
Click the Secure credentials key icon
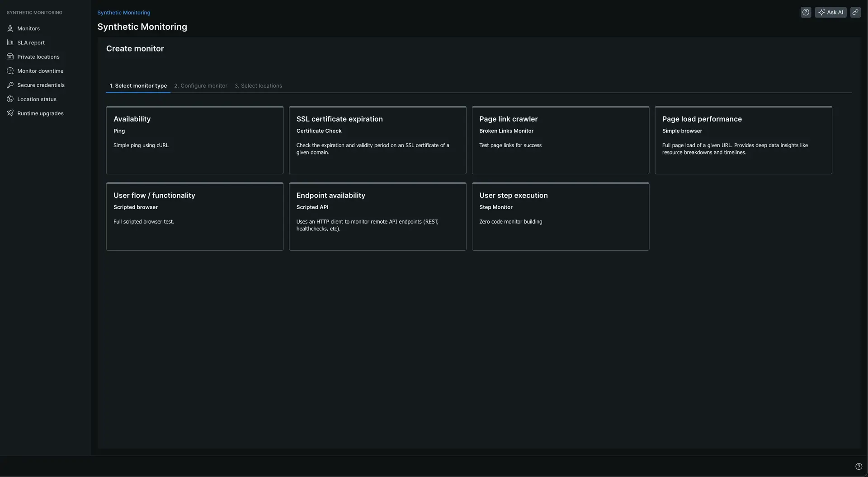coord(10,85)
